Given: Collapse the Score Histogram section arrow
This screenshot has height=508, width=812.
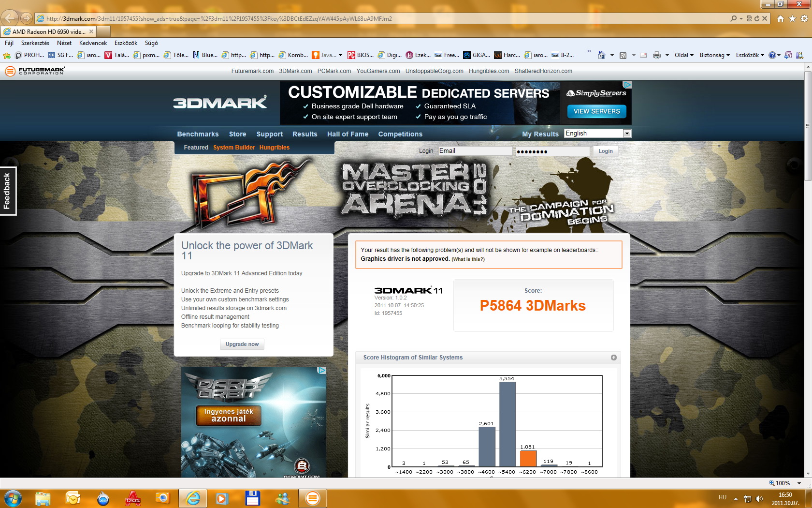Looking at the screenshot, I should pyautogui.click(x=613, y=358).
